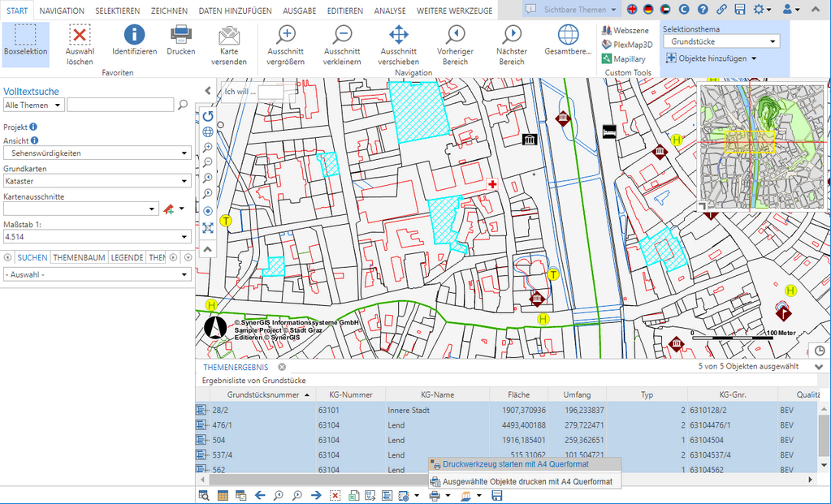831x504 pixels.
Task: Launch the PlexMap3D custom tool
Action: 626,44
